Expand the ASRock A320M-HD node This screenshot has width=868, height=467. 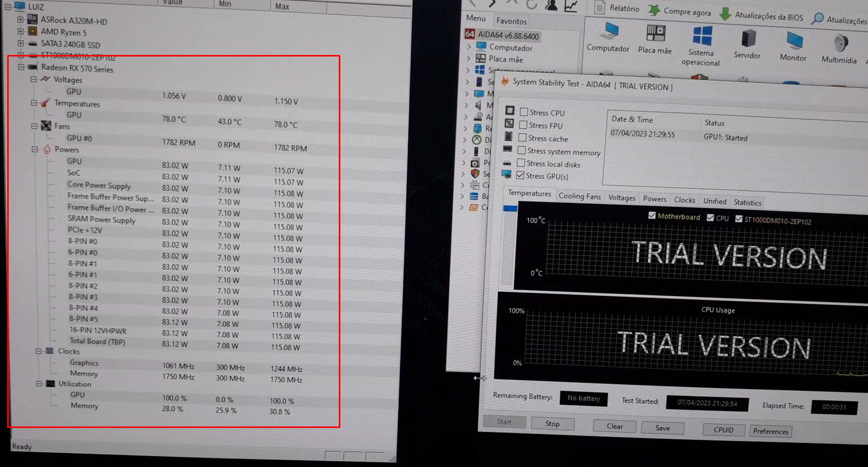(x=20, y=20)
